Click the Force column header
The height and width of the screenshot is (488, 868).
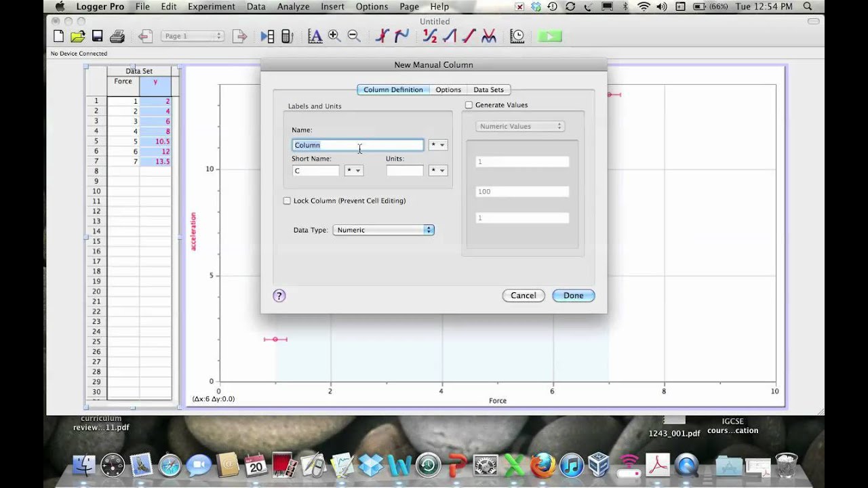[123, 85]
